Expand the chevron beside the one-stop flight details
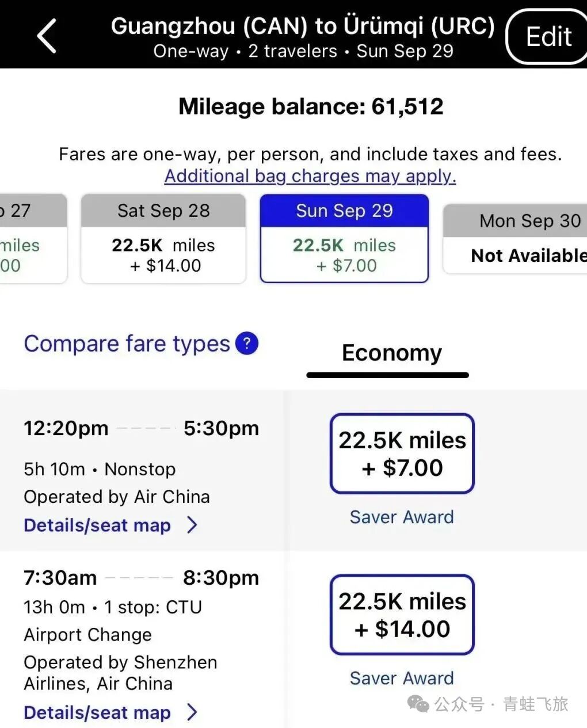This screenshot has height=728, width=587. [x=193, y=712]
